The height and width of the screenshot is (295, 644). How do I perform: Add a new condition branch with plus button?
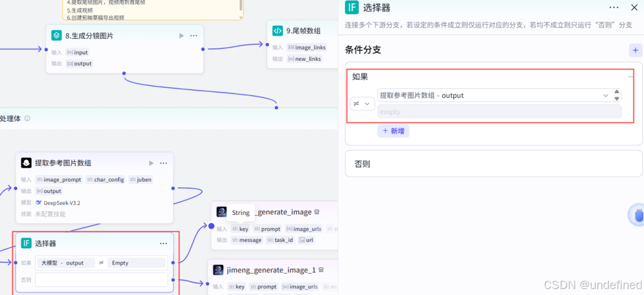[x=636, y=50]
